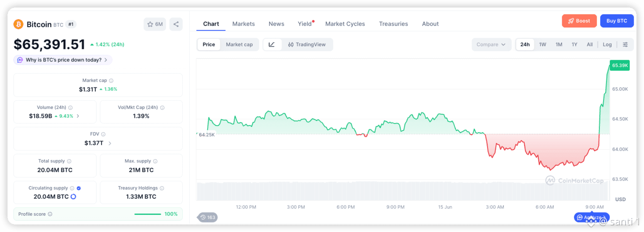Click the Profile score info icon
This screenshot has width=644, height=232.
(x=50, y=214)
